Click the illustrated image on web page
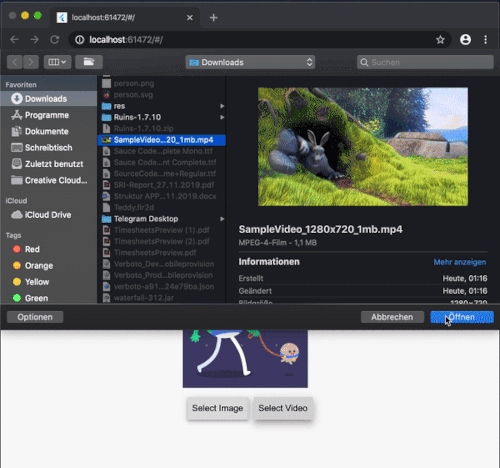The width and height of the screenshot is (500, 468). click(x=245, y=359)
